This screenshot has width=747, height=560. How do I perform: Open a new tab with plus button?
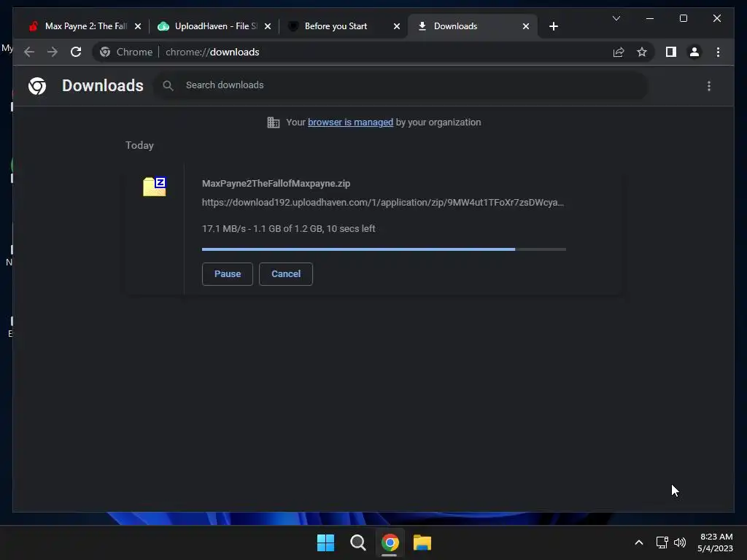(553, 26)
